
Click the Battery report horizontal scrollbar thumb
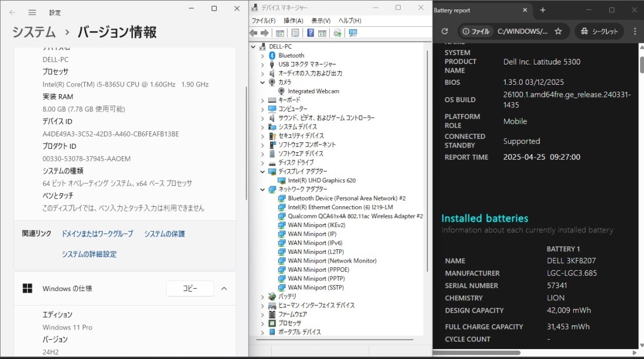(477, 353)
